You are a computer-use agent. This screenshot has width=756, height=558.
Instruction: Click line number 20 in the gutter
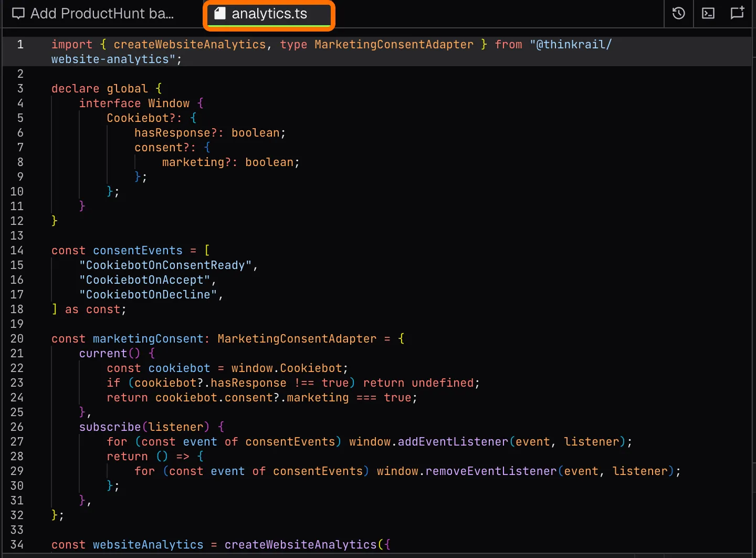point(17,338)
